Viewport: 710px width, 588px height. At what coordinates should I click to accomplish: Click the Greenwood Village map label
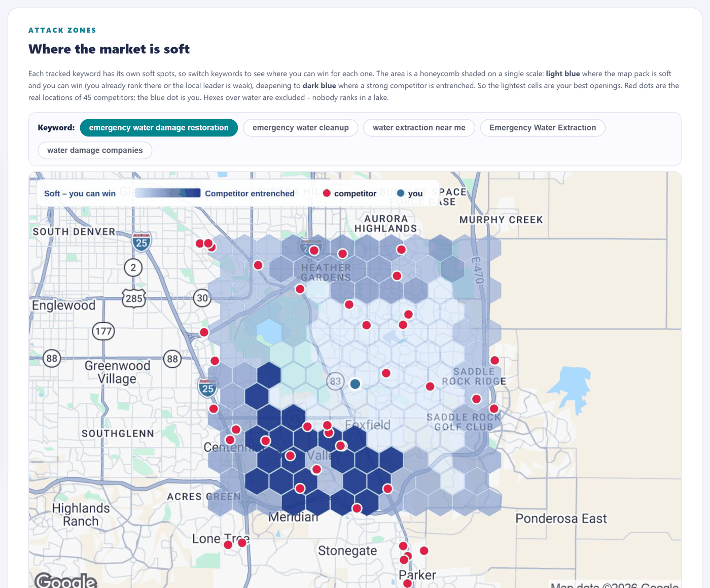[x=118, y=372]
